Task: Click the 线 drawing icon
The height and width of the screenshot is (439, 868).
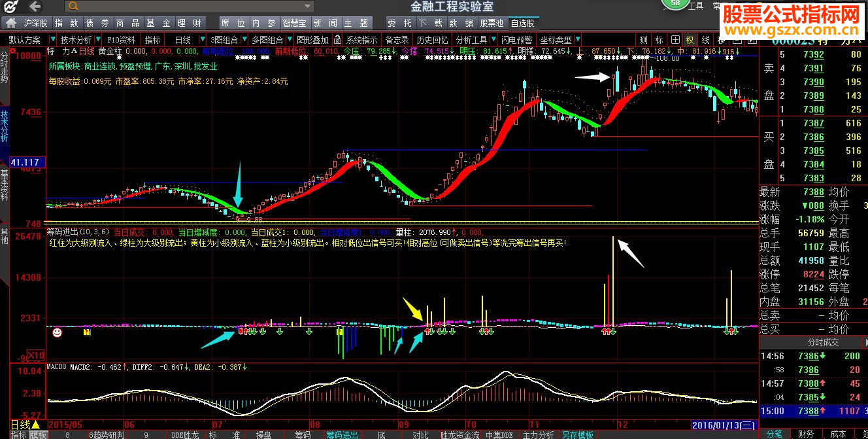Action: point(706,40)
